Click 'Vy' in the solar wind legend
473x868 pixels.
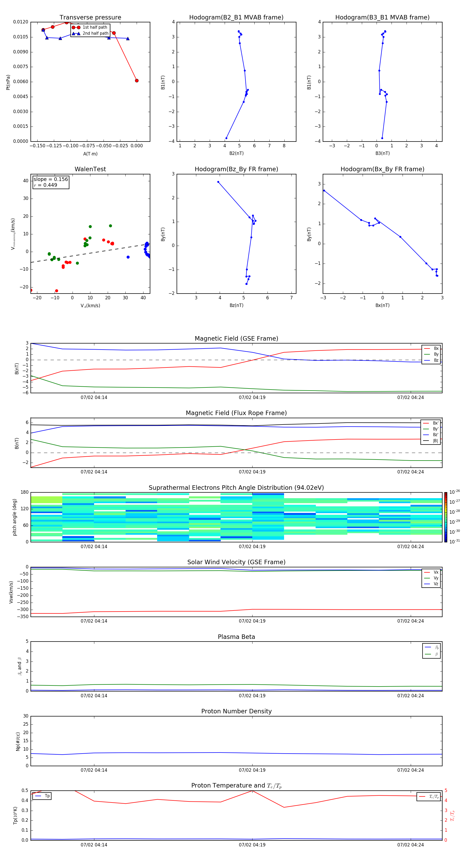tap(431, 578)
